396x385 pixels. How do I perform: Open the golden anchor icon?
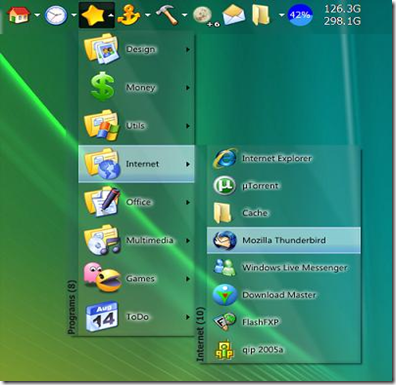129,15
